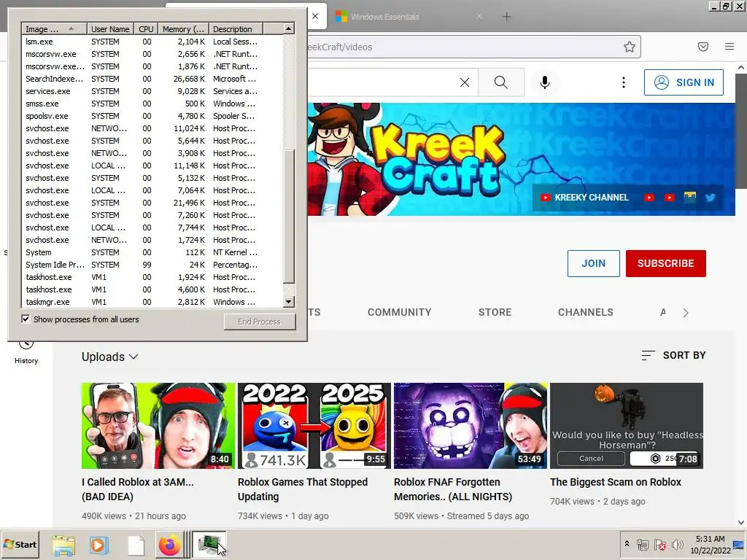
Task: Switch to the Windows Essentials browser tab
Action: tap(410, 17)
